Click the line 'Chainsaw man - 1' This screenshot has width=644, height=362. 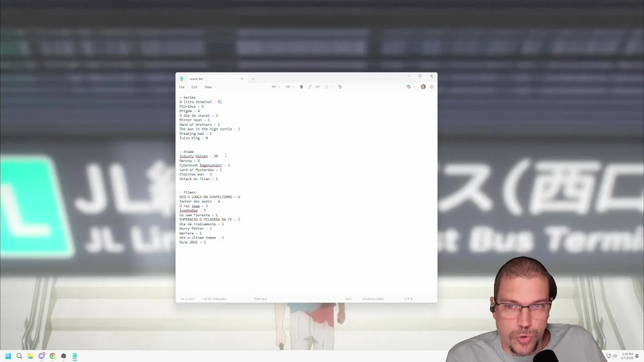tap(196, 174)
